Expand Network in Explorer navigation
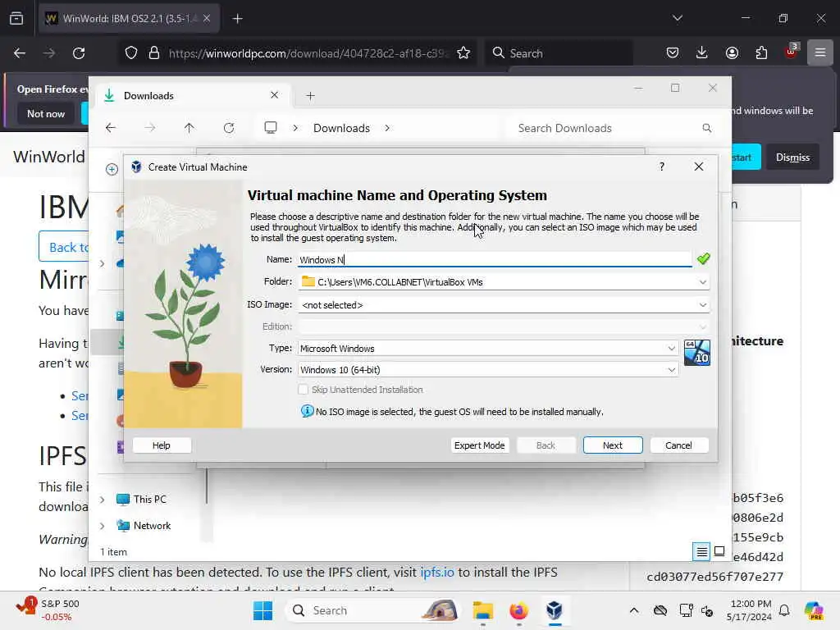This screenshot has width=840, height=630. tap(102, 526)
